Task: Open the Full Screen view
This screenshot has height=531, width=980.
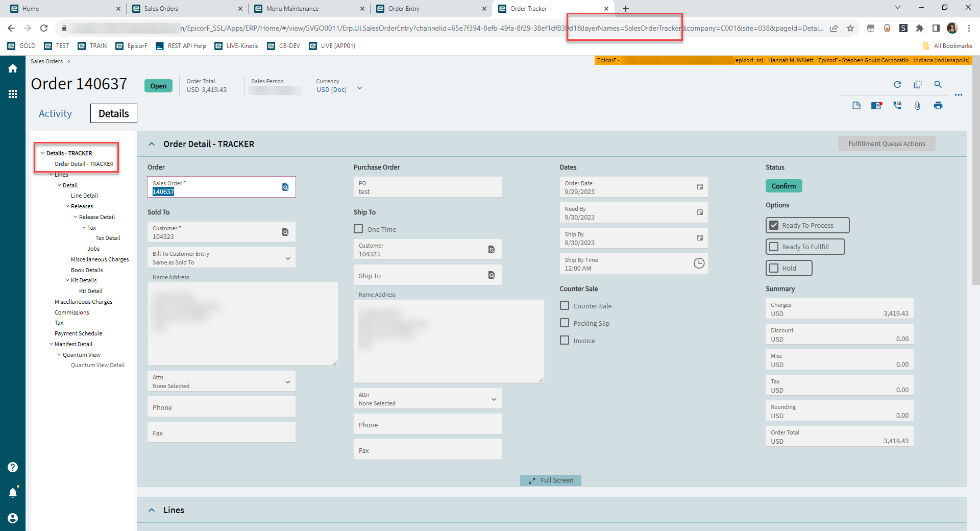Action: click(x=550, y=480)
